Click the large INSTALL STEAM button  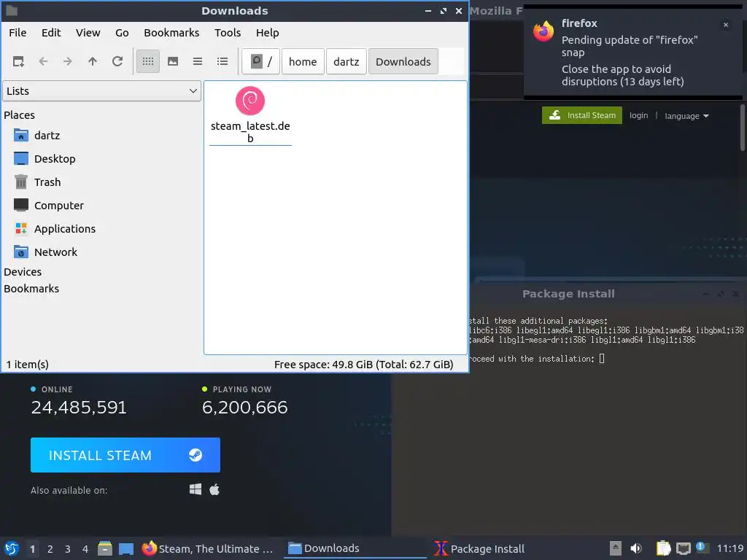tap(125, 455)
